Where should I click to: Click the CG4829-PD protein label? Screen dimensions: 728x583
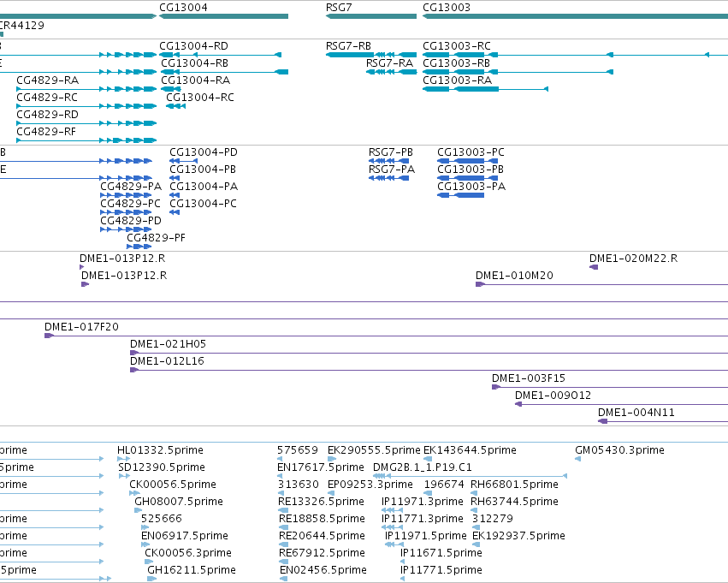[x=131, y=221]
